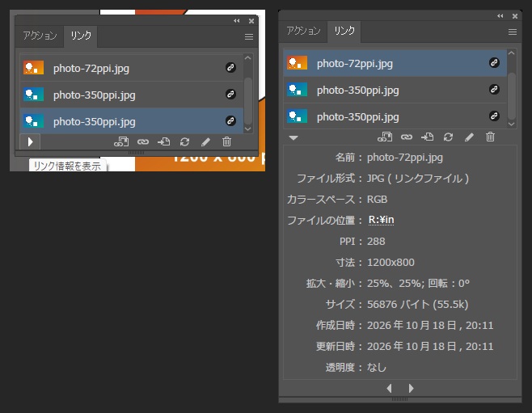The width and height of the screenshot is (532, 413).
Task: Click color space value RGB
Action: click(377, 200)
